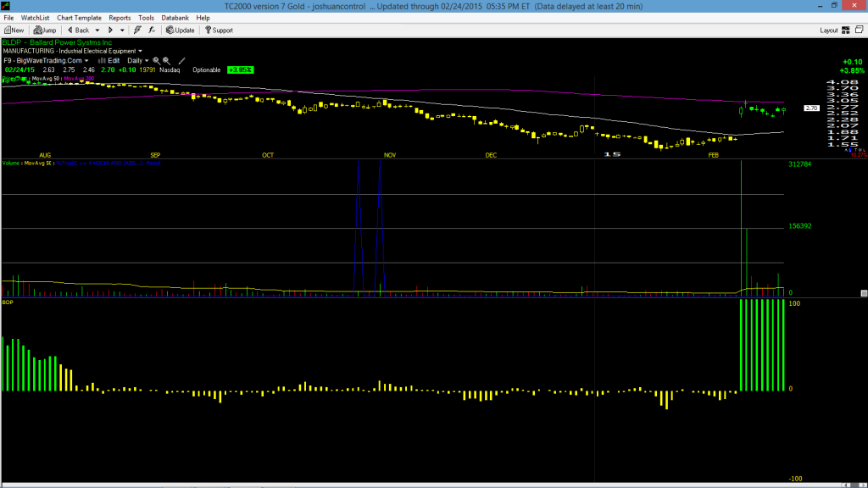This screenshot has width=868, height=488.
Task: Open the Tools menu
Action: coord(146,18)
